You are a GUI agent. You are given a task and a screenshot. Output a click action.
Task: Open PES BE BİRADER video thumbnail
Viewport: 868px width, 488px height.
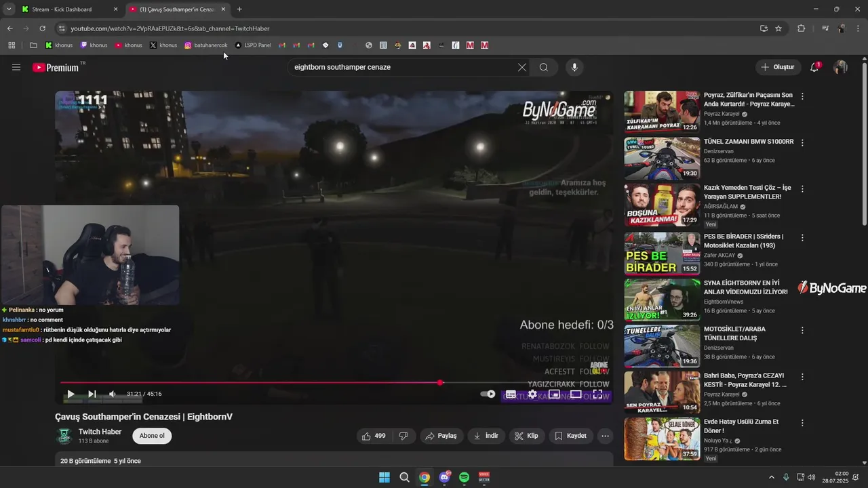(x=662, y=253)
